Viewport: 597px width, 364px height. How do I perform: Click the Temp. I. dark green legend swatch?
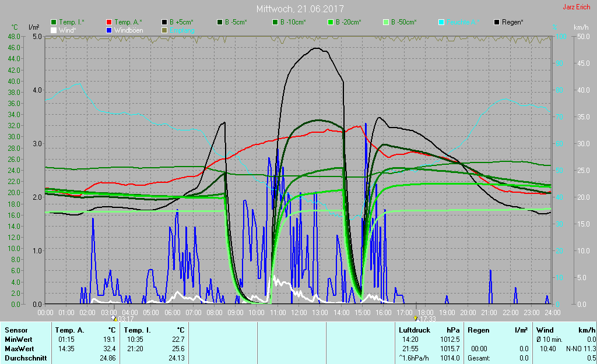[x=54, y=22]
